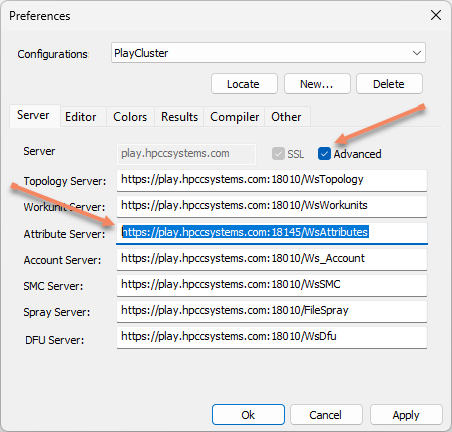The width and height of the screenshot is (452, 432).
Task: Open the Colors tab
Action: [x=130, y=117]
